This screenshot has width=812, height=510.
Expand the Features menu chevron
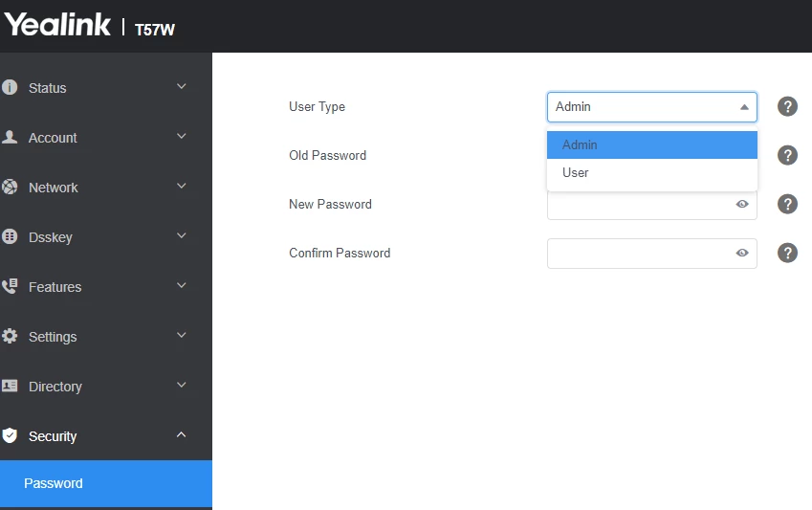(x=182, y=285)
